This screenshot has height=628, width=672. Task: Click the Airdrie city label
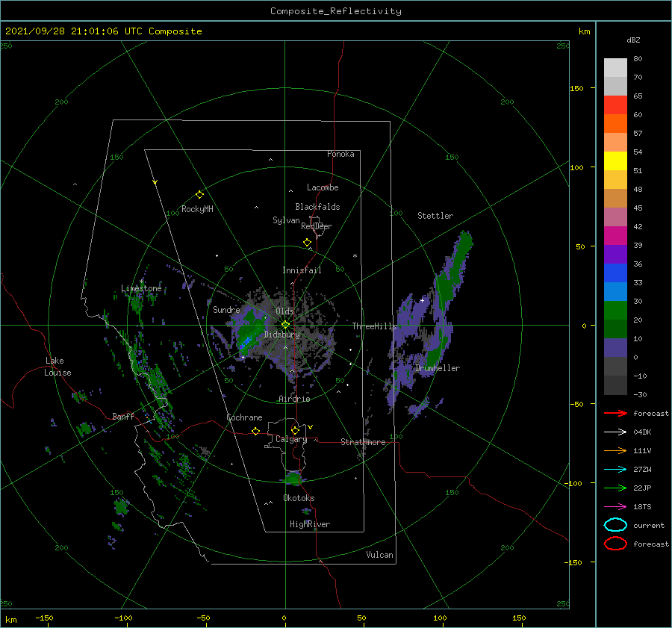point(294,399)
